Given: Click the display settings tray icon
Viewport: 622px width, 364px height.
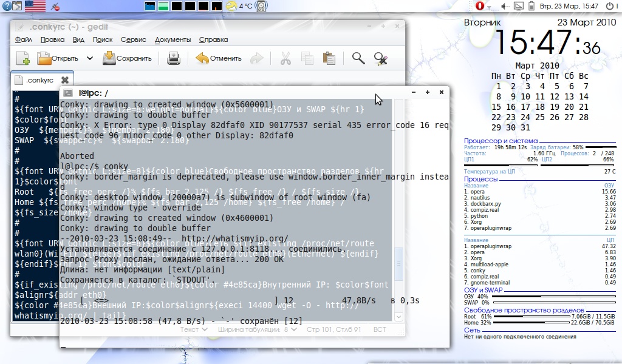Looking at the screenshot, I should coord(519,6).
